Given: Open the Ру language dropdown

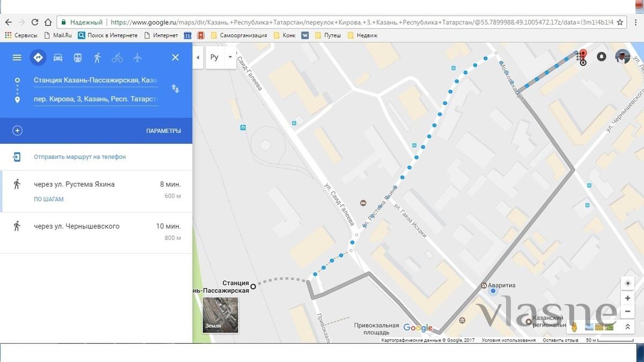Looking at the screenshot, I should (x=221, y=57).
